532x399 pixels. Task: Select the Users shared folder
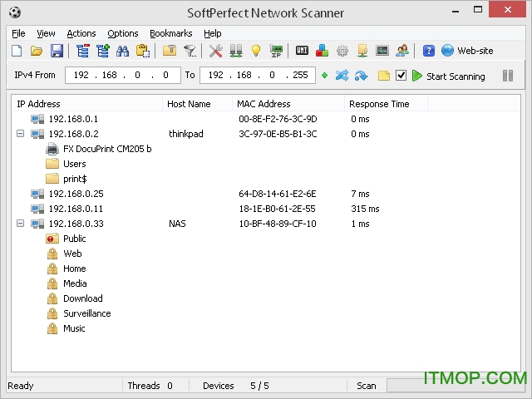click(66, 164)
